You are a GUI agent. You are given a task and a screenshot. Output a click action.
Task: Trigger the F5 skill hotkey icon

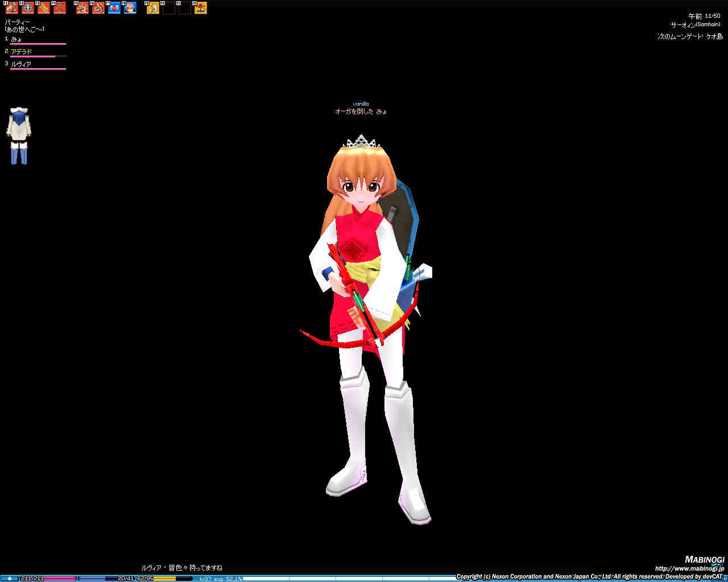point(82,8)
